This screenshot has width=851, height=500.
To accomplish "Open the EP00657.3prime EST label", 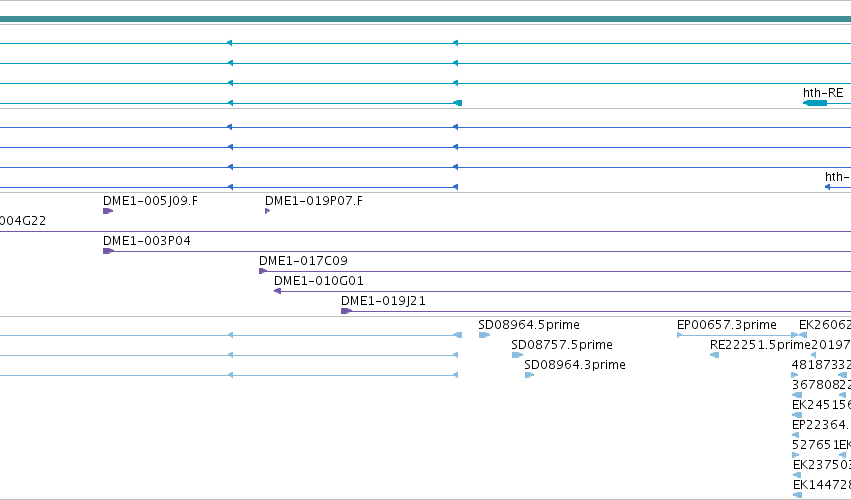I will (727, 325).
